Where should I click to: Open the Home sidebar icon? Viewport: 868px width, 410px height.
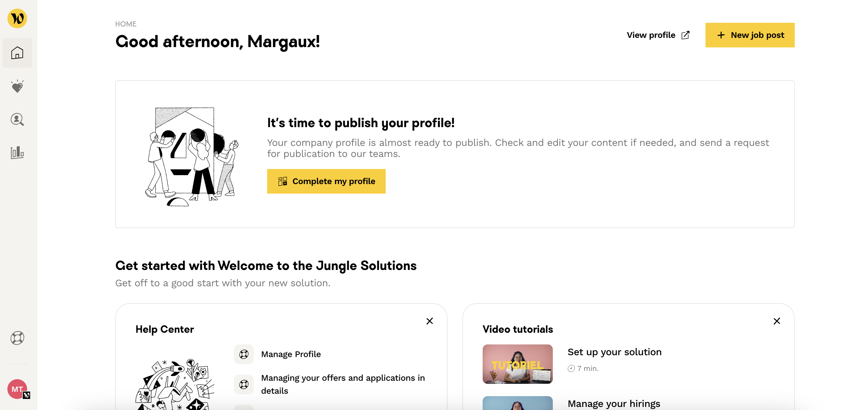pos(17,53)
